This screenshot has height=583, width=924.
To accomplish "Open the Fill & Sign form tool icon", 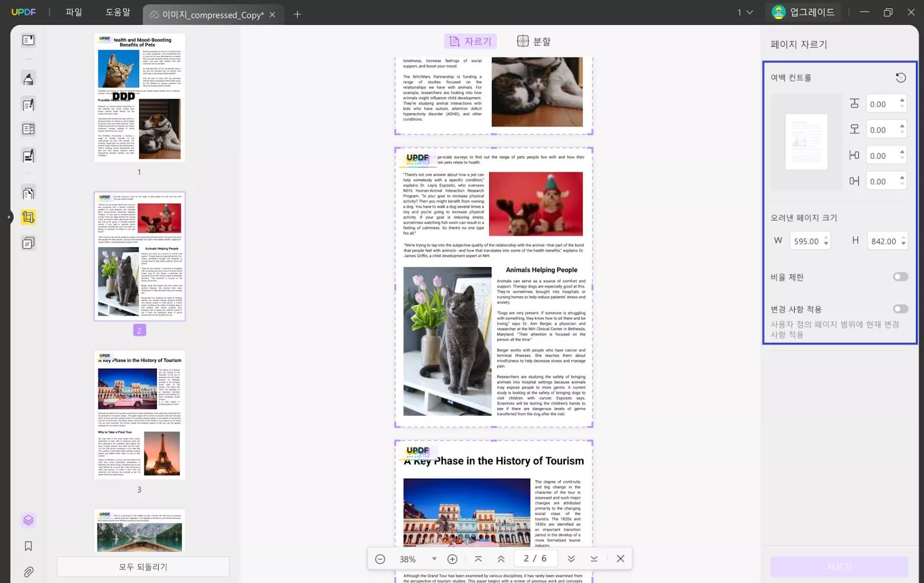I will [x=28, y=155].
